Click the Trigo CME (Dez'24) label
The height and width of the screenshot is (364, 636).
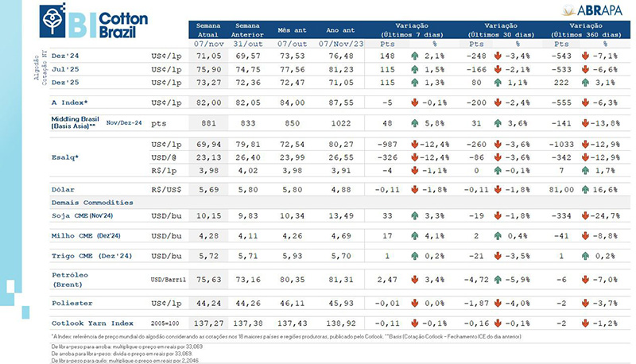(91, 256)
